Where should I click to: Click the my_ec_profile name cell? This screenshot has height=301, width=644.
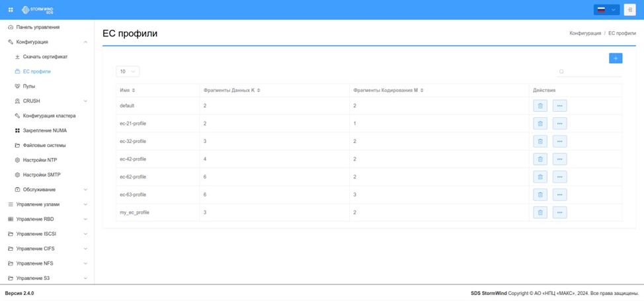click(x=158, y=212)
